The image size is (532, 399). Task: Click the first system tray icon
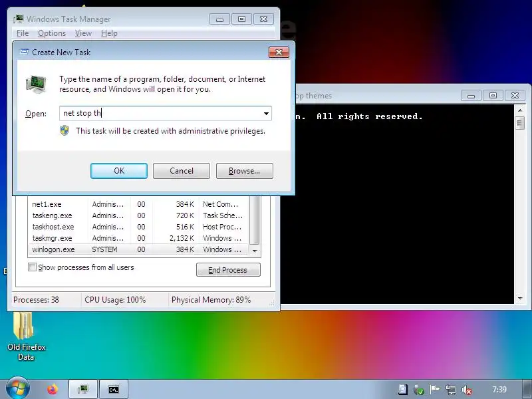[x=403, y=390]
